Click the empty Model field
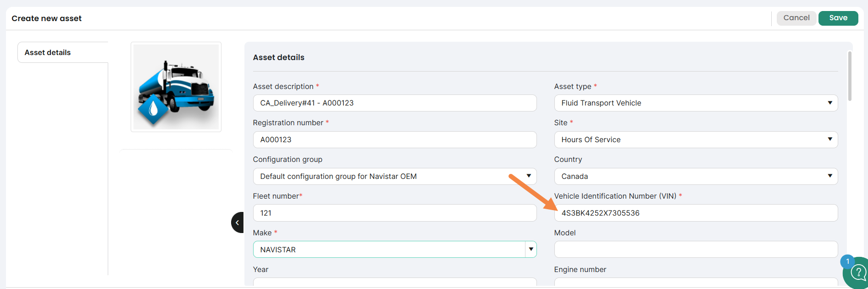 (x=696, y=250)
